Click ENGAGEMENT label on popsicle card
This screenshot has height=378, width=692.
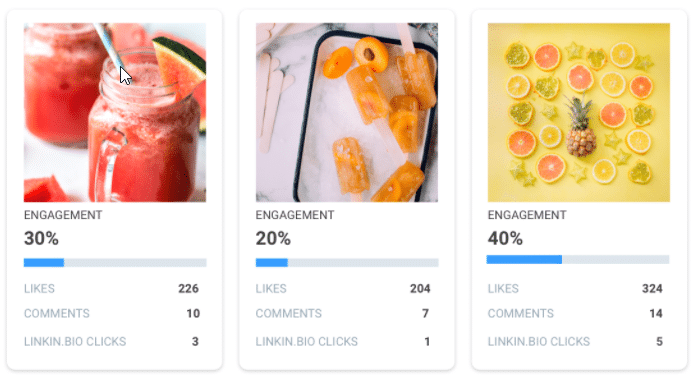point(295,215)
